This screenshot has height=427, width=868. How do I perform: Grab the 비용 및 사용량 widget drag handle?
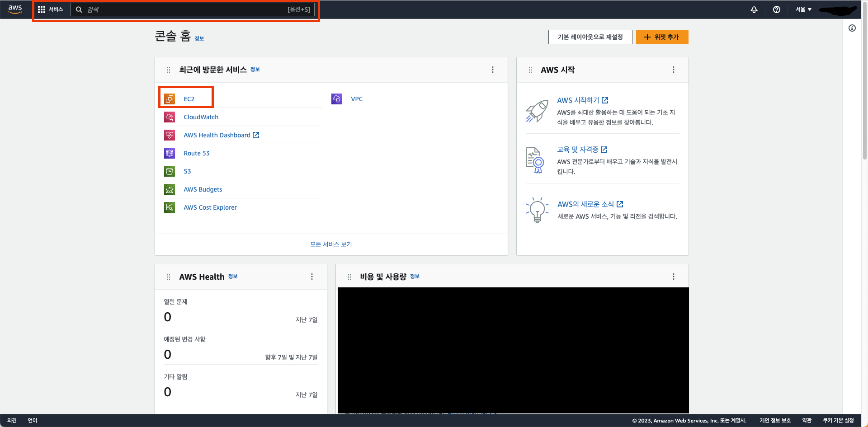349,277
